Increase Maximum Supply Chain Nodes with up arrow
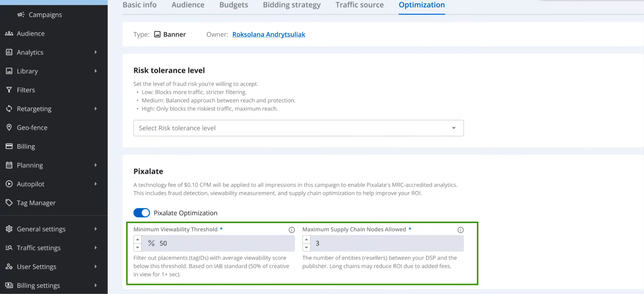This screenshot has width=644, height=294. pos(306,239)
